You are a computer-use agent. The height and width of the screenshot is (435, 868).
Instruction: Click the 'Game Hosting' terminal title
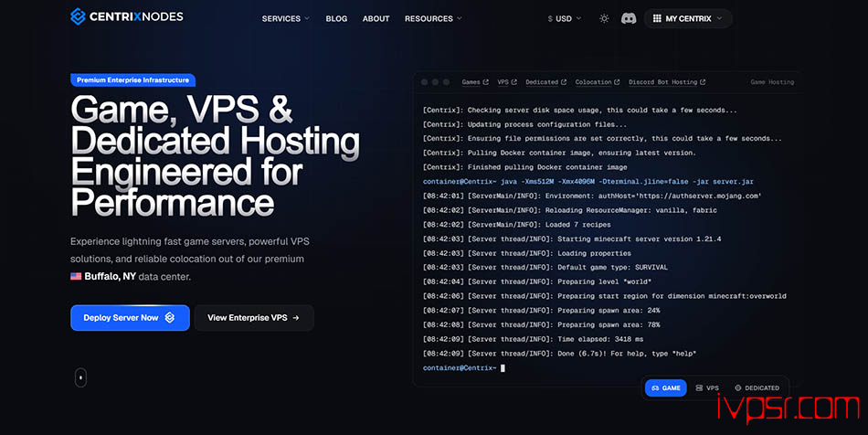(x=772, y=82)
